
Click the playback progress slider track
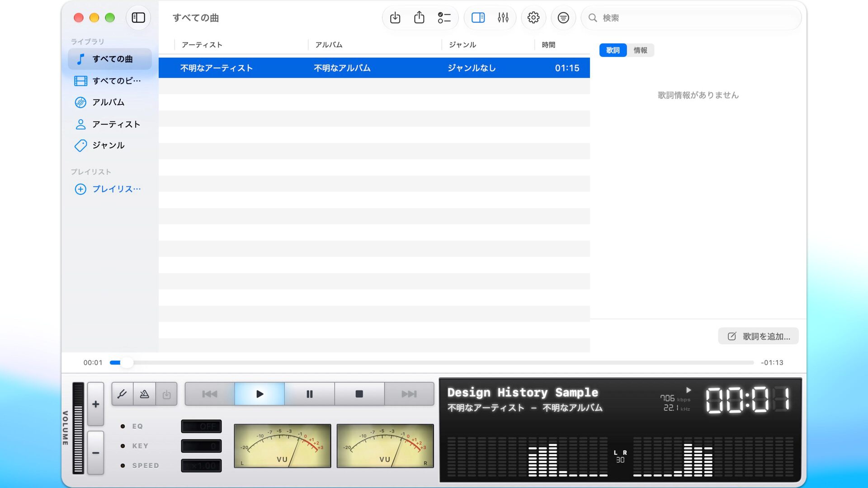coord(432,362)
